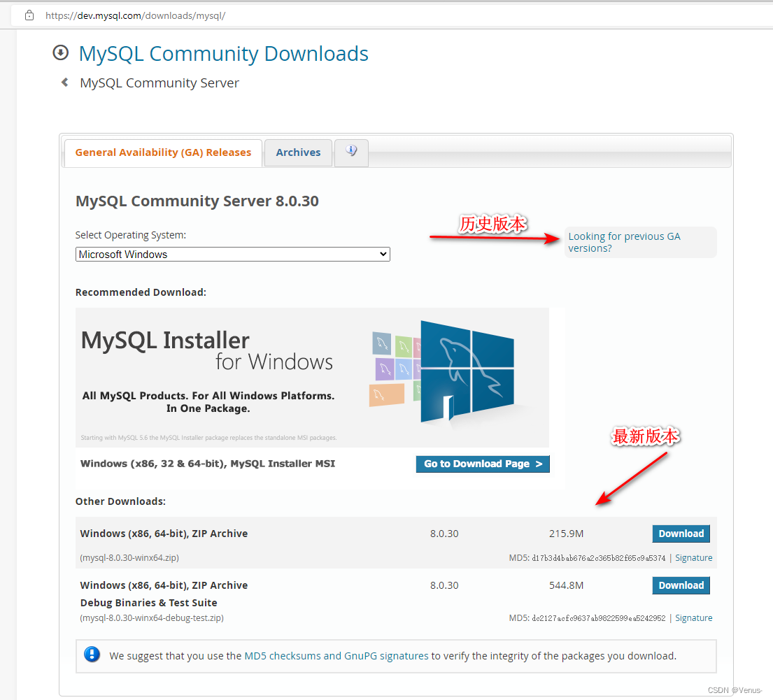Open the information icon tab

351,152
